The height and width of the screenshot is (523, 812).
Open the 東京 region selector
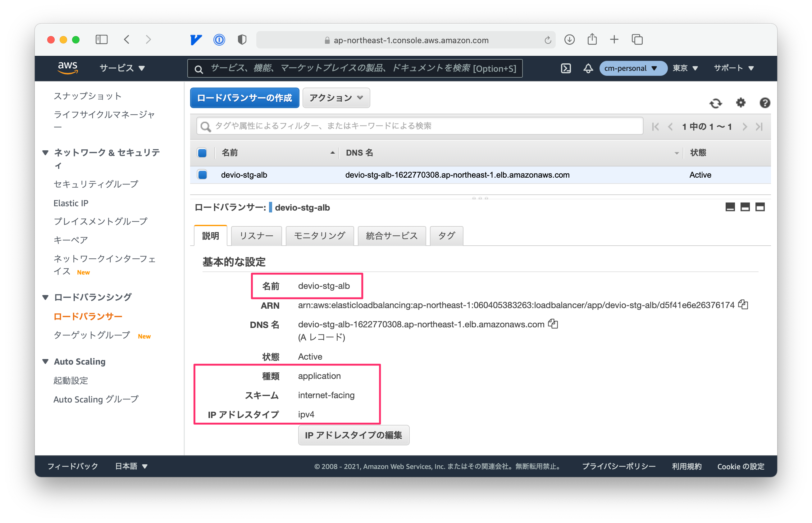coord(685,68)
